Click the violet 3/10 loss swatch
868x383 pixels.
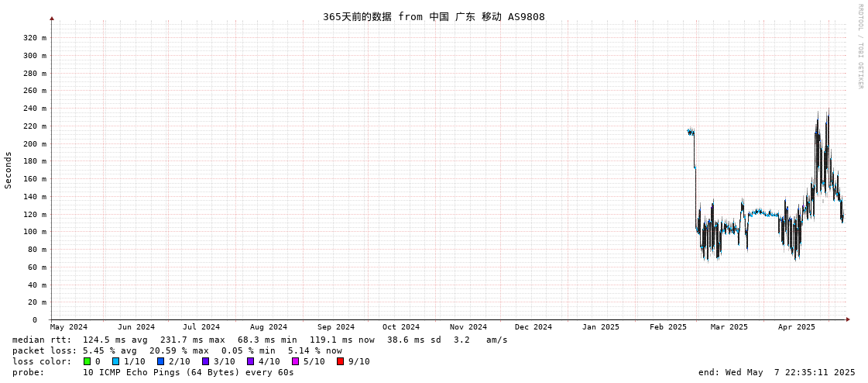point(205,361)
